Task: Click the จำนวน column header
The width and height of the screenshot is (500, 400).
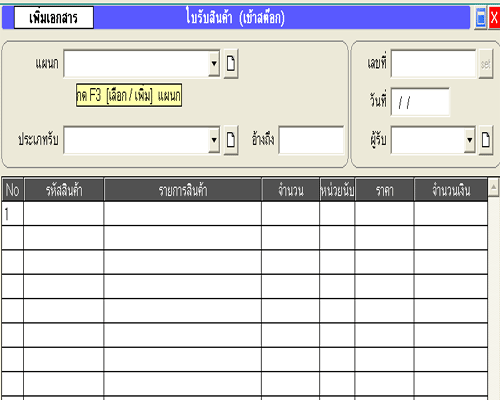Action: pyautogui.click(x=291, y=190)
